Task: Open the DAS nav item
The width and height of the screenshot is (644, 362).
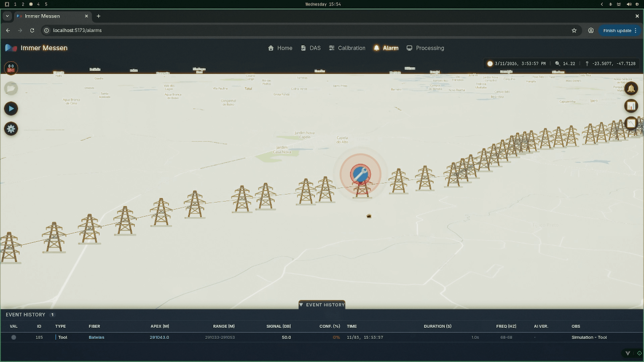Action: tap(311, 48)
